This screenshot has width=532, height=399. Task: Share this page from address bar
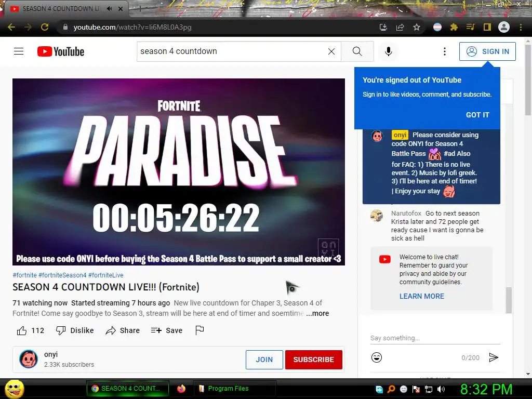pyautogui.click(x=400, y=27)
